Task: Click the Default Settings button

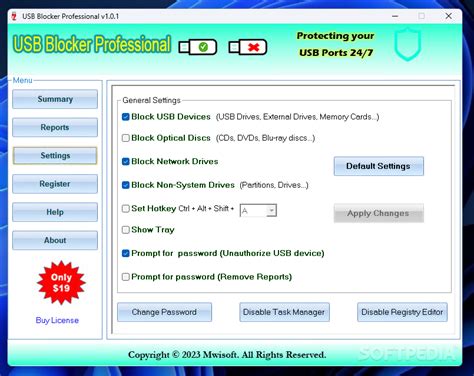Action: point(379,166)
